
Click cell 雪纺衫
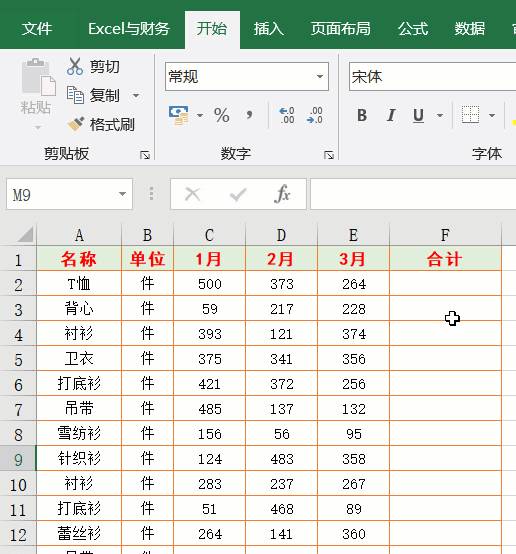[79, 434]
